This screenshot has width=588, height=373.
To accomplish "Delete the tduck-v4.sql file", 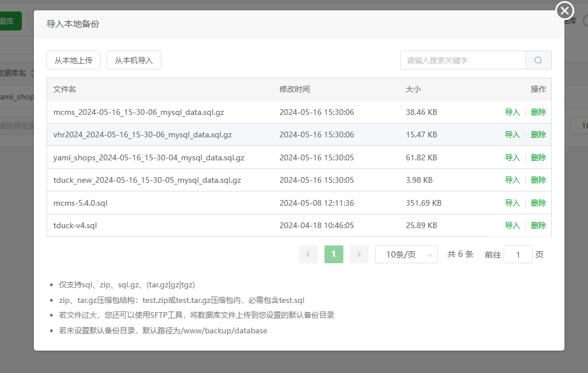I will [538, 225].
